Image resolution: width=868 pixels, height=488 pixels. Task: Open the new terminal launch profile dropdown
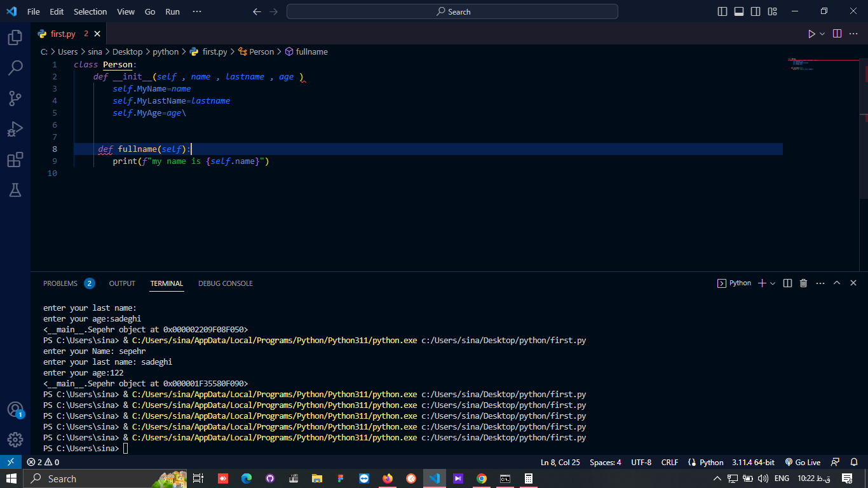[x=773, y=283]
